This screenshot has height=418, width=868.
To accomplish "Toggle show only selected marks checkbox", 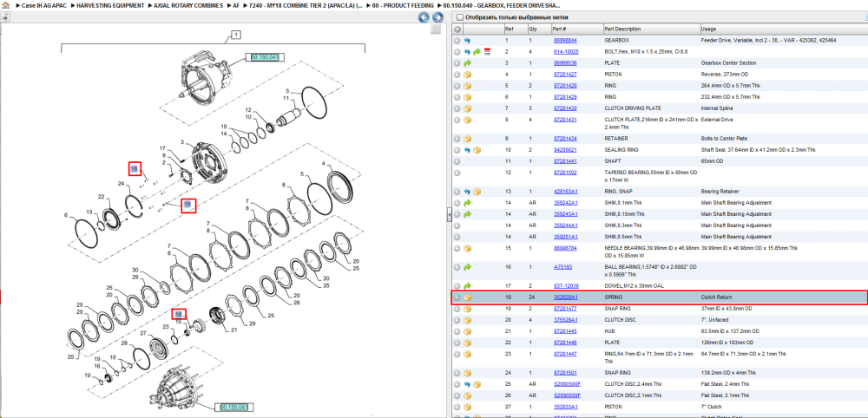I will point(460,17).
